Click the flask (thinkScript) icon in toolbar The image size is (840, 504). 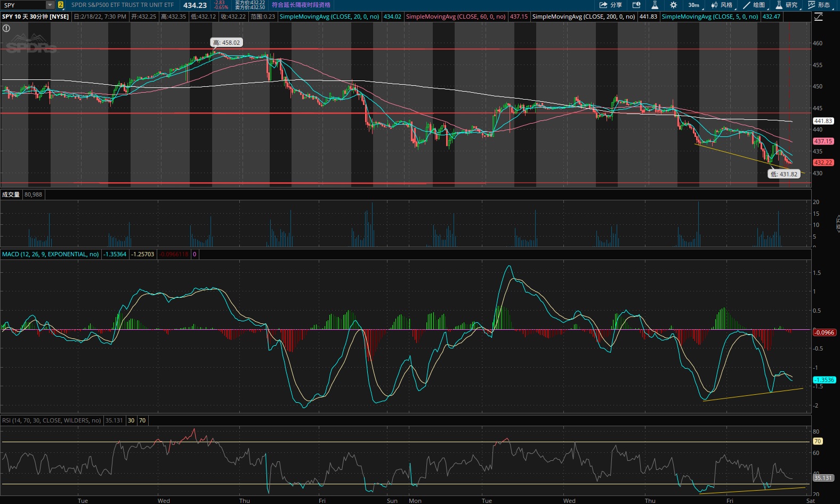coord(655,5)
